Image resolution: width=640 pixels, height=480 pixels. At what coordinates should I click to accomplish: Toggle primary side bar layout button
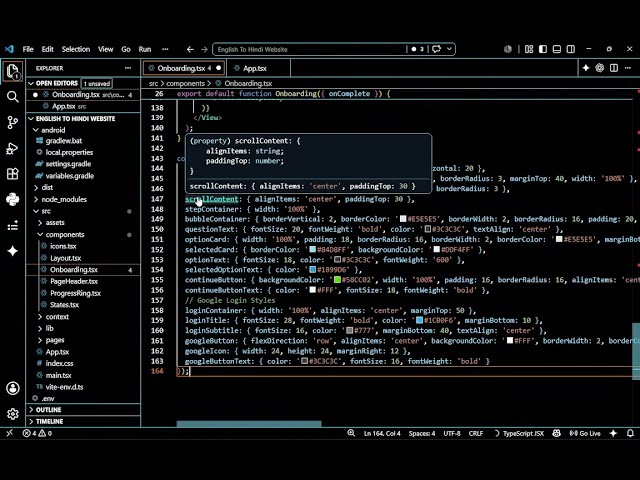pos(543,49)
